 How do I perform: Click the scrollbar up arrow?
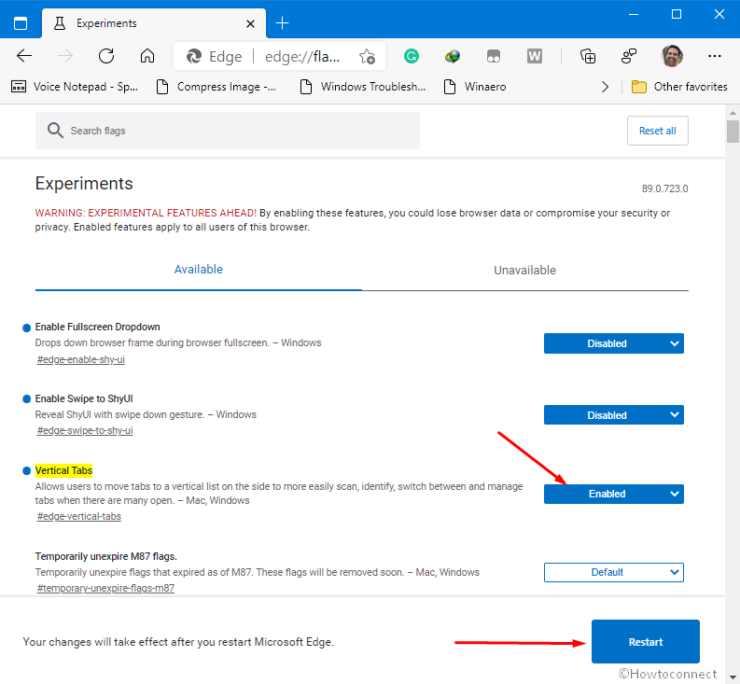click(732, 113)
